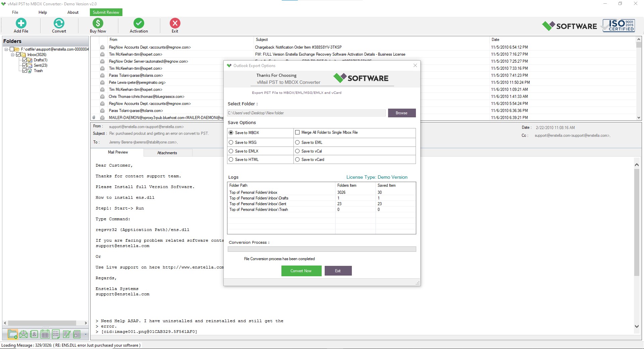Viewport: 644px width, 349px height.
Task: Close the Outlook Export Options dialog
Action: pyautogui.click(x=415, y=65)
